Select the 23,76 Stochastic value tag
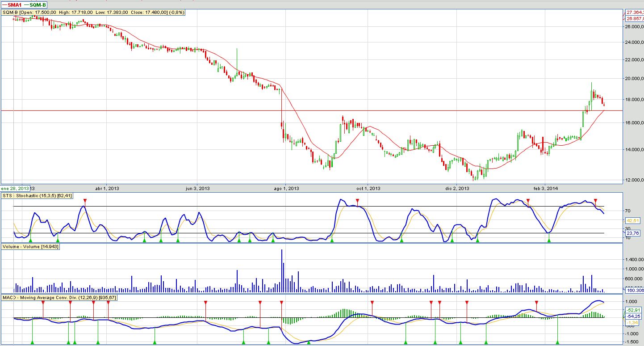644x346 pixels. 632,233
